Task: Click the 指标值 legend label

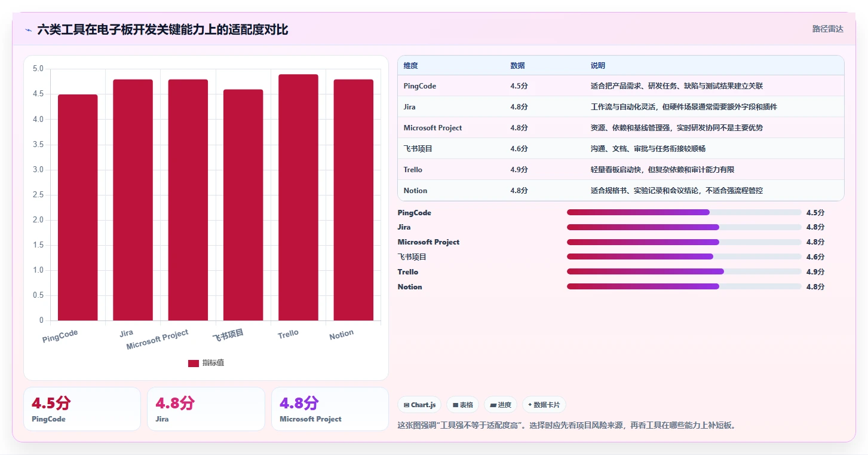Action: pos(213,363)
